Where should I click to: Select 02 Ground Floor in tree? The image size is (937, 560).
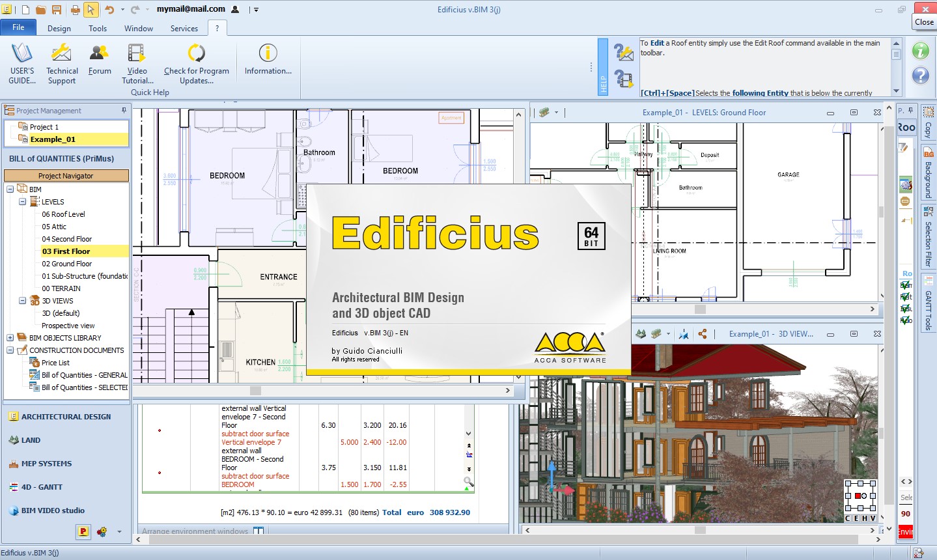click(x=67, y=264)
